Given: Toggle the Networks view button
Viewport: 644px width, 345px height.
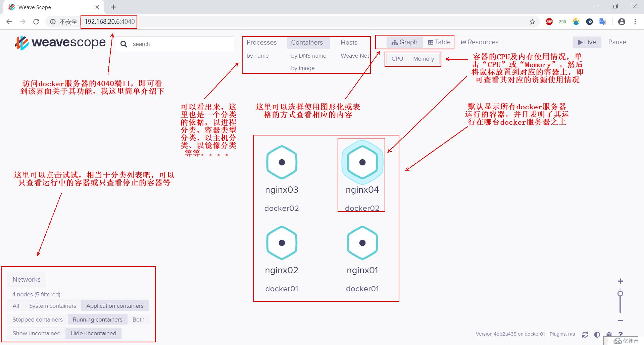Looking at the screenshot, I should click(x=27, y=280).
